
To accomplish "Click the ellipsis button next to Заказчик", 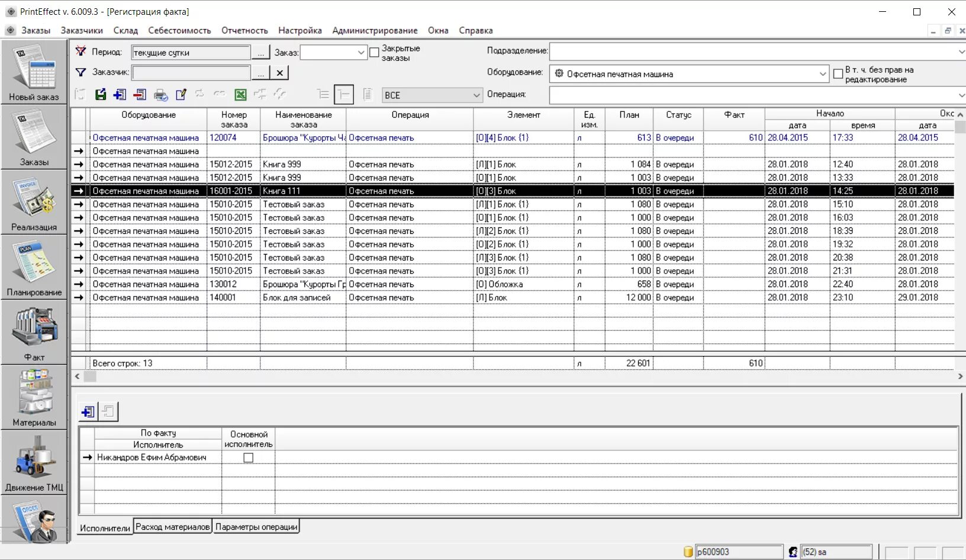I will point(261,73).
